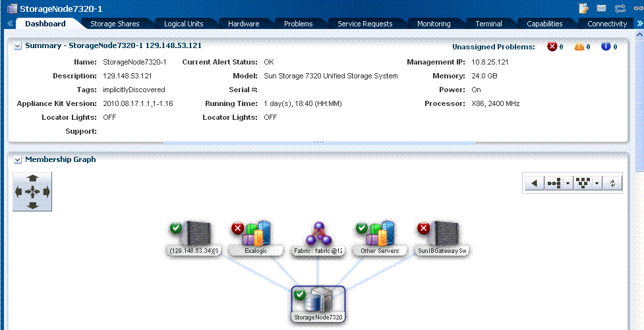Click the edit notes icon in title bar
The image size is (644, 330).
[x=583, y=9]
